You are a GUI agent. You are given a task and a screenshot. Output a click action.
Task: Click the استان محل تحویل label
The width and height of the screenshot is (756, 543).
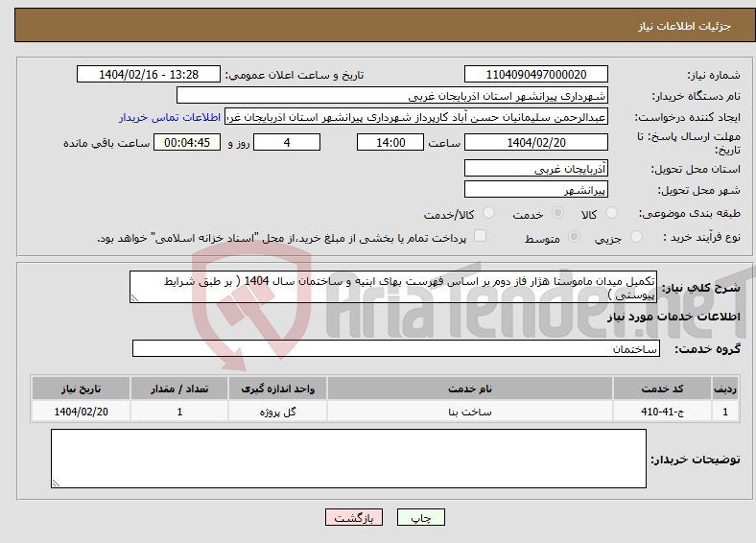[x=696, y=169]
